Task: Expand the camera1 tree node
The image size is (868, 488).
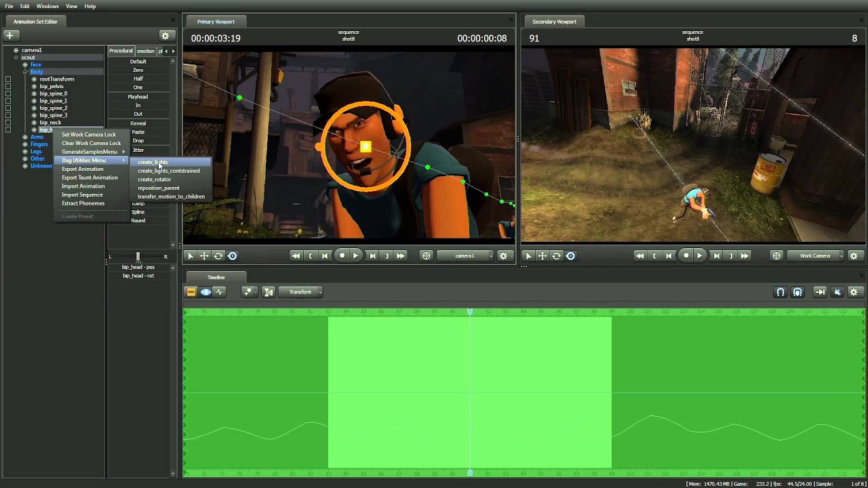Action: pyautogui.click(x=16, y=50)
